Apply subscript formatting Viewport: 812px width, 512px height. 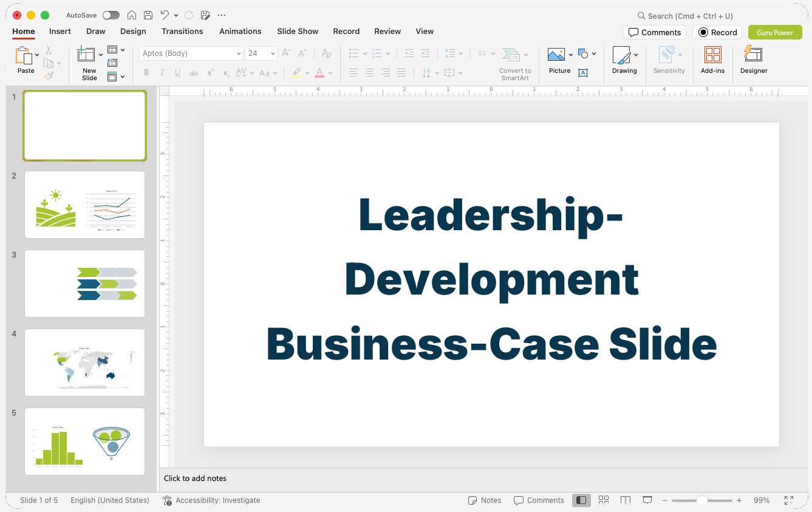[226, 73]
